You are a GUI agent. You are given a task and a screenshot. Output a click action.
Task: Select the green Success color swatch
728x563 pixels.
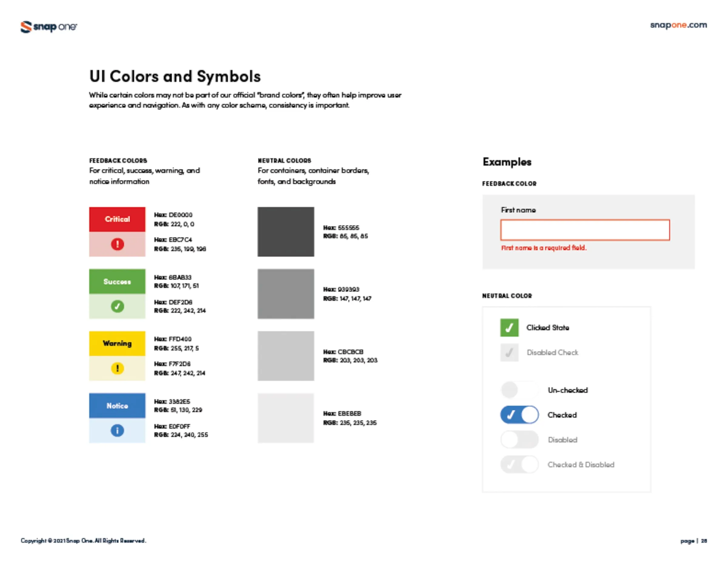point(117,282)
